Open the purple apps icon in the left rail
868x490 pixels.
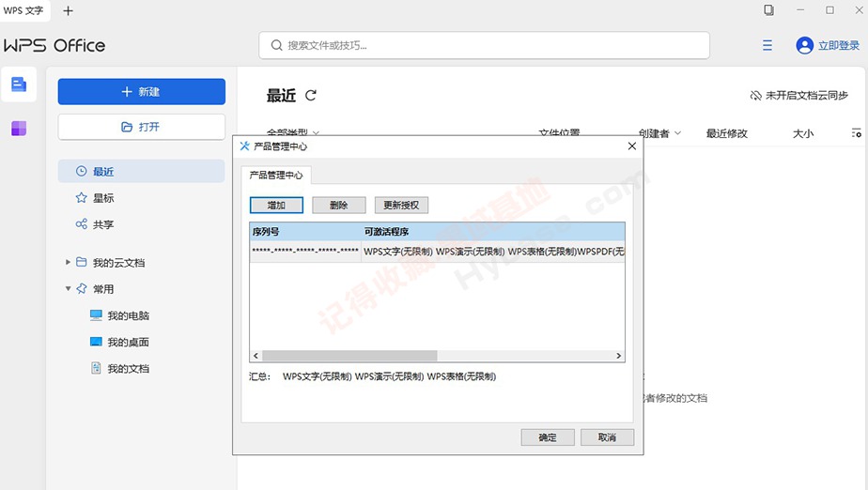pos(19,129)
